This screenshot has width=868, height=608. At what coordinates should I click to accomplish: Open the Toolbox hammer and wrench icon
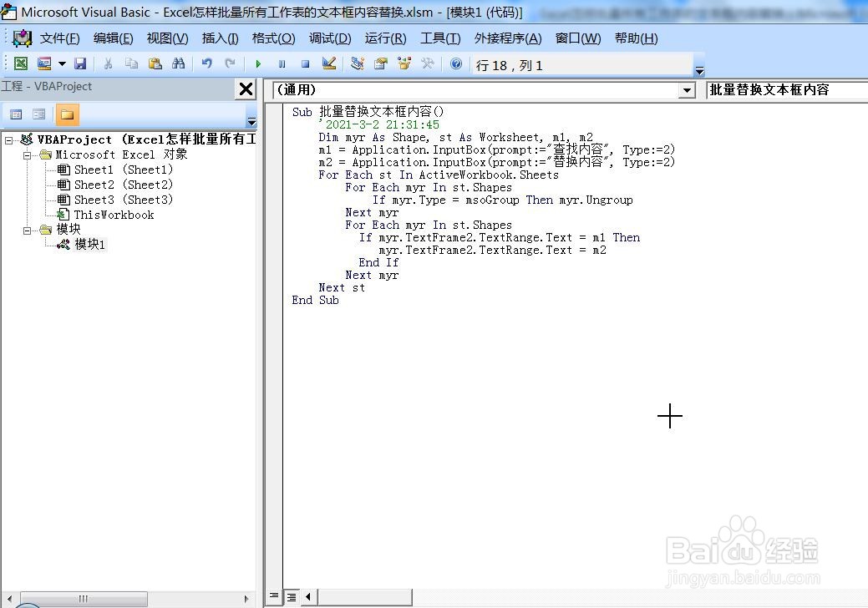coord(428,63)
